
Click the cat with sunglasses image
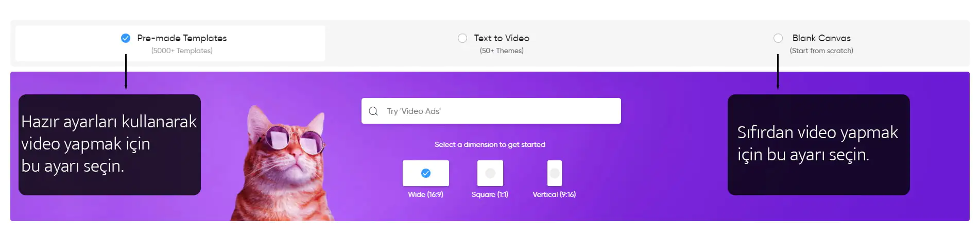(283, 165)
